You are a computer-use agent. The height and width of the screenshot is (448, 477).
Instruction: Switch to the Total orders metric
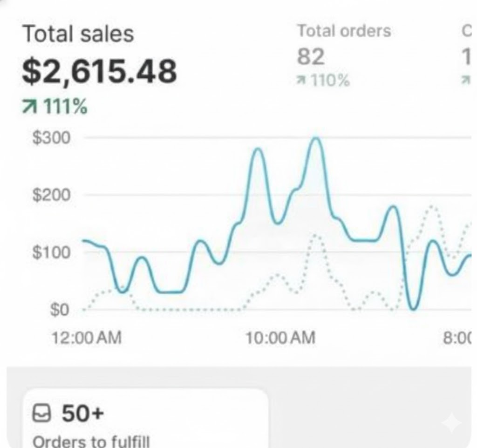(x=344, y=31)
